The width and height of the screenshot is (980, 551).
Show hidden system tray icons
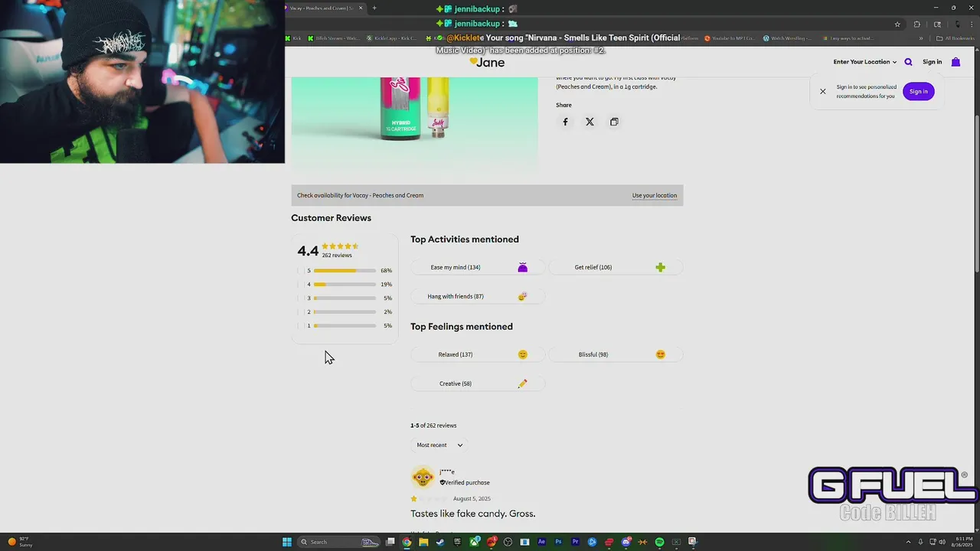(x=908, y=542)
